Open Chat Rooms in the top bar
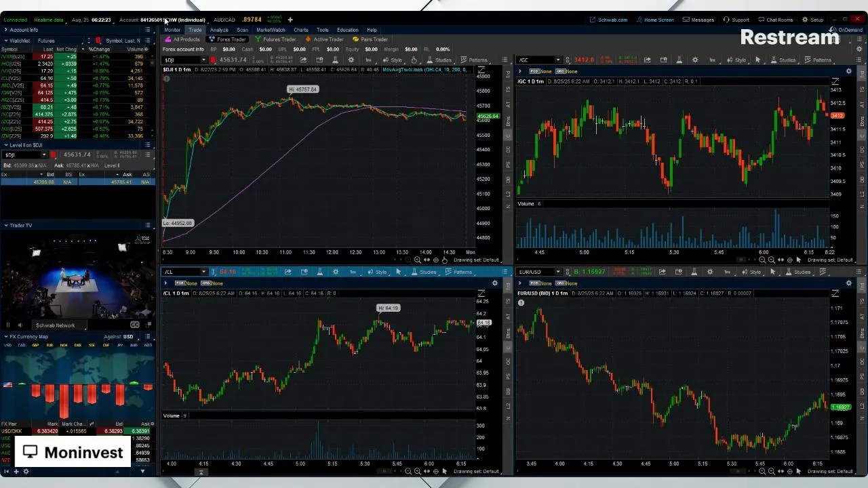This screenshot has height=488, width=868. pyautogui.click(x=775, y=20)
